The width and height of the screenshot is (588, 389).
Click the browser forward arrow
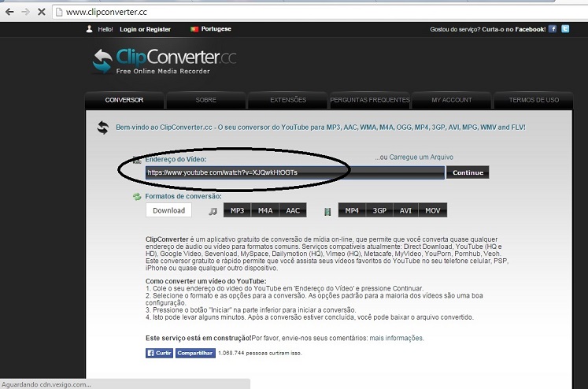25,12
